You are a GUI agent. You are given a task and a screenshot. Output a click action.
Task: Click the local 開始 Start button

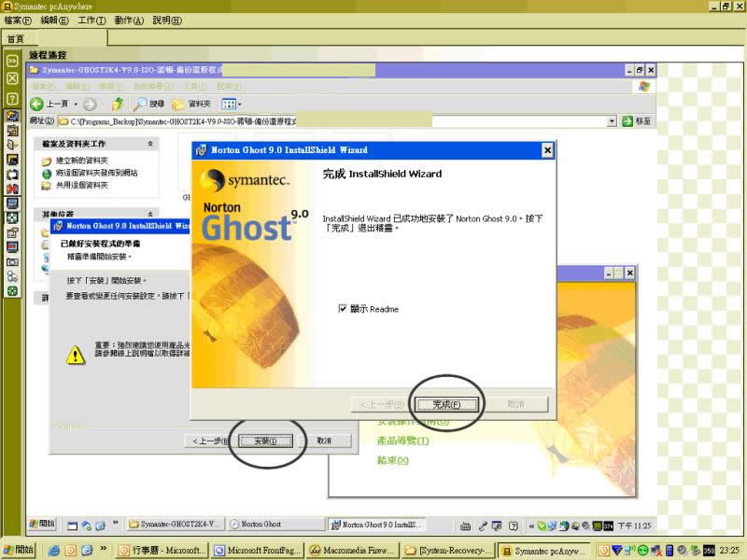tap(19, 550)
